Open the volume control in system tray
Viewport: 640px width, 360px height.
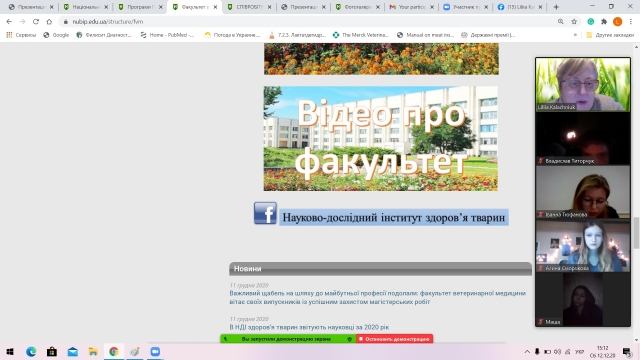click(x=558, y=352)
